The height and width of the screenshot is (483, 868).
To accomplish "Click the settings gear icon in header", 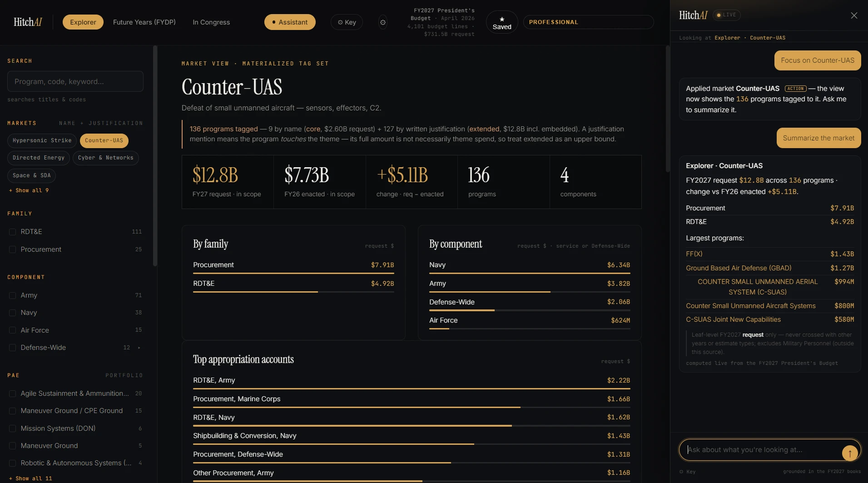I will click(x=383, y=22).
